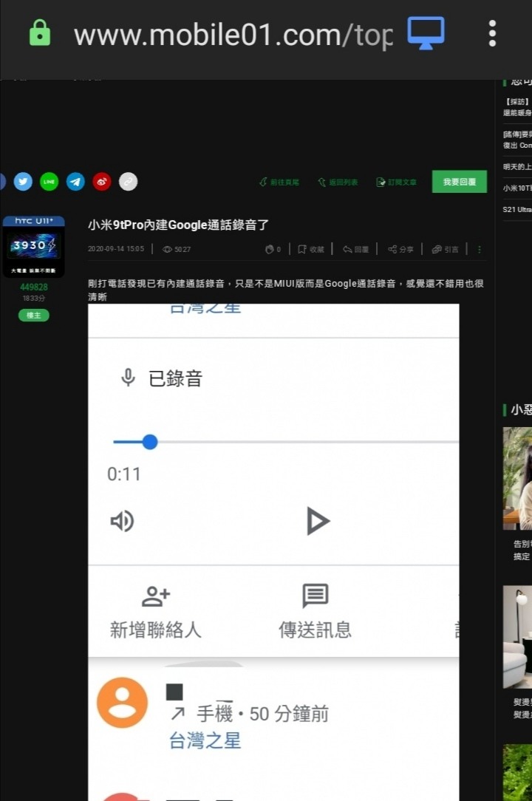Tap the secure lock icon in address bar

click(40, 33)
